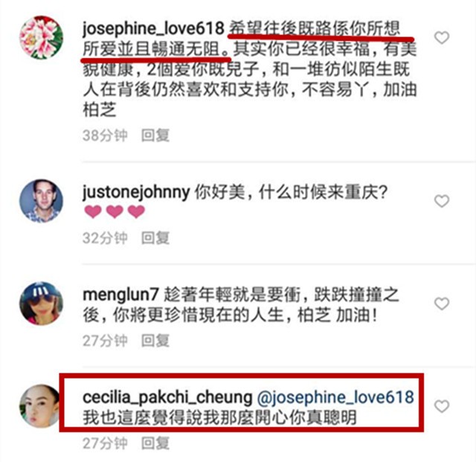476x462 pixels.
Task: View justonejohnny's profile avatar
Action: pos(42,201)
